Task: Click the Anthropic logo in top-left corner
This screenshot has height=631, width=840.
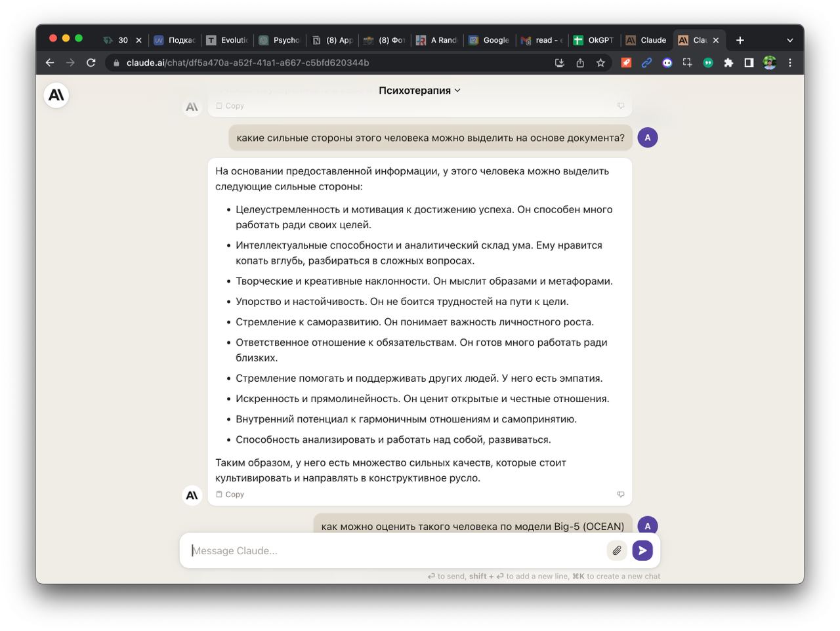Action: pyautogui.click(x=56, y=95)
